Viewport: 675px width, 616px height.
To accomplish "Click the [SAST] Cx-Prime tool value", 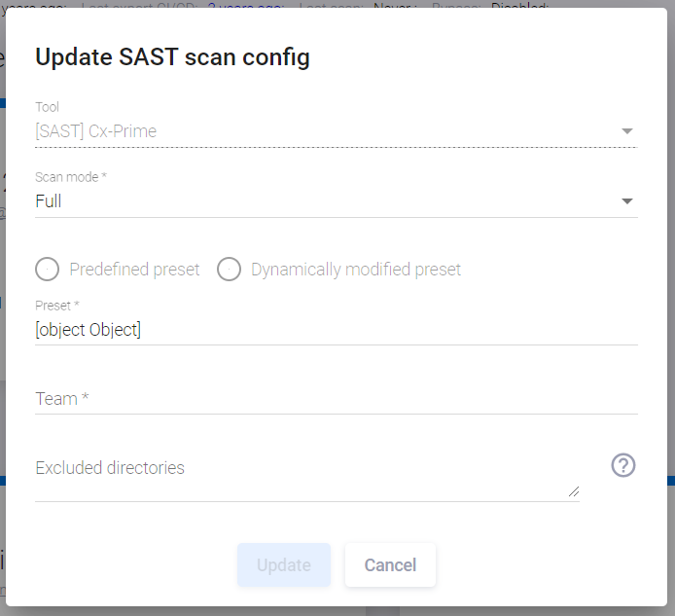I will [x=95, y=131].
